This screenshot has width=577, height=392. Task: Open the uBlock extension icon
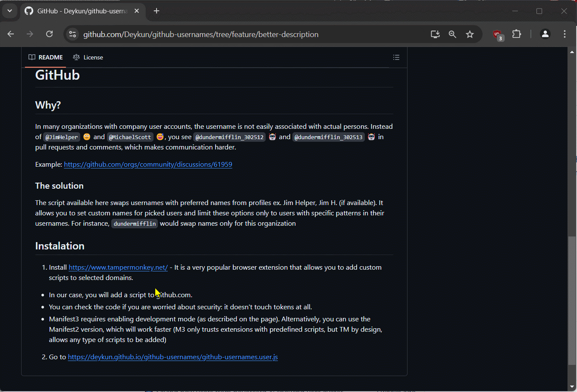point(498,34)
